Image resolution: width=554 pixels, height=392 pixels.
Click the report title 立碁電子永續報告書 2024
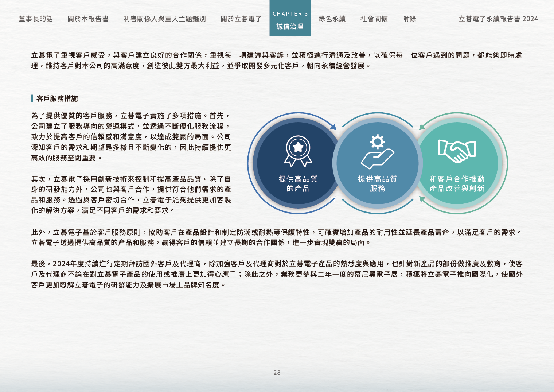[498, 19]
